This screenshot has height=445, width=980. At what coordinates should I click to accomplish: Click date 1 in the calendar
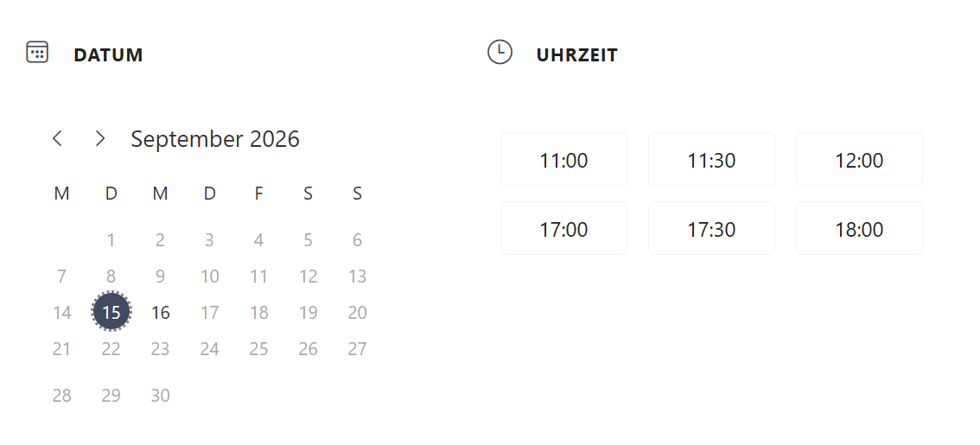pos(111,240)
